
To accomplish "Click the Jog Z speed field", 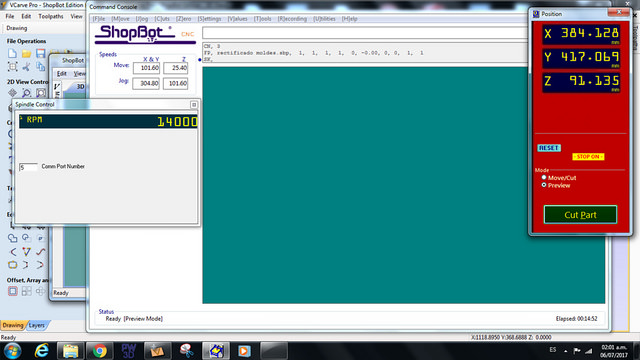I will [x=176, y=83].
